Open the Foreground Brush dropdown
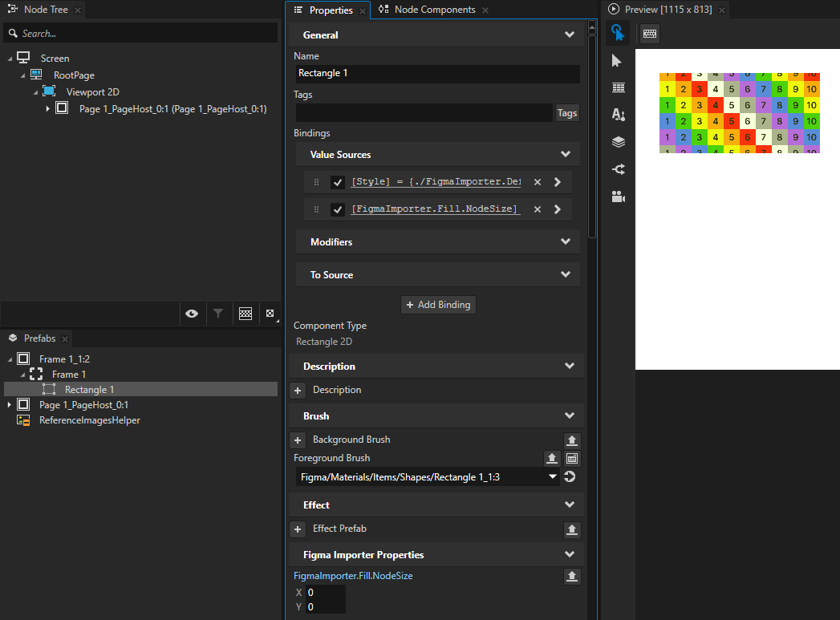The height and width of the screenshot is (620, 840). (551, 476)
